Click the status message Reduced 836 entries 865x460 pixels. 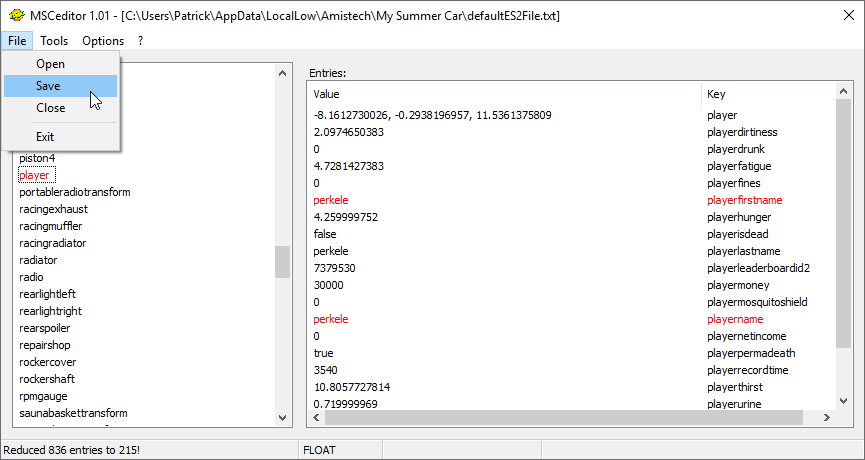pos(72,451)
